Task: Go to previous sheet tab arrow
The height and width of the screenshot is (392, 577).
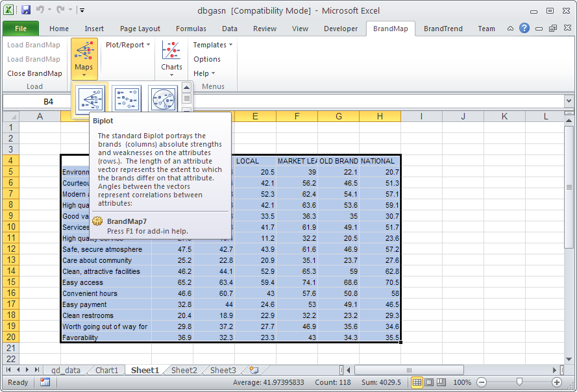Action: [18, 369]
